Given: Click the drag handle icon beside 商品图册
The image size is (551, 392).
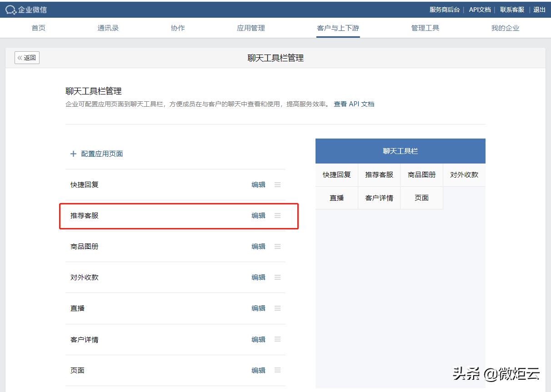Looking at the screenshot, I should tap(277, 246).
